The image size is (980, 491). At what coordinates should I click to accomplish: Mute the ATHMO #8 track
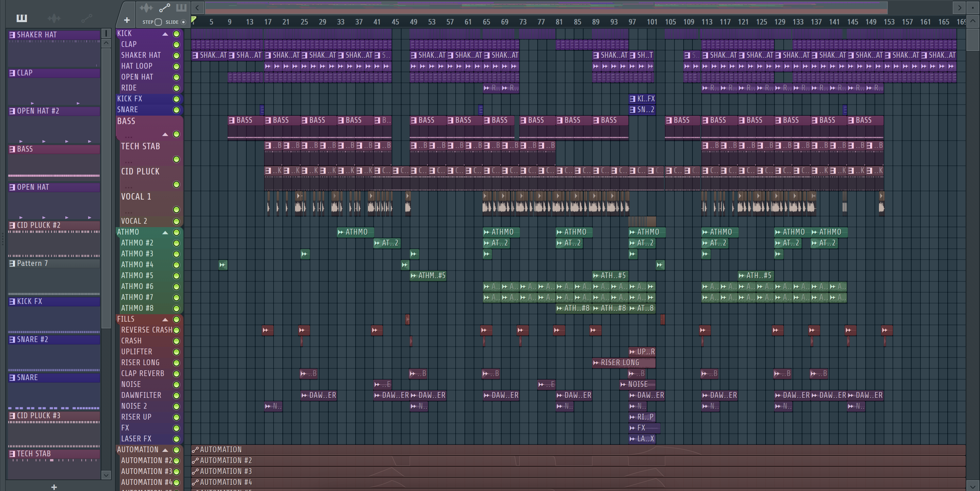(x=176, y=308)
